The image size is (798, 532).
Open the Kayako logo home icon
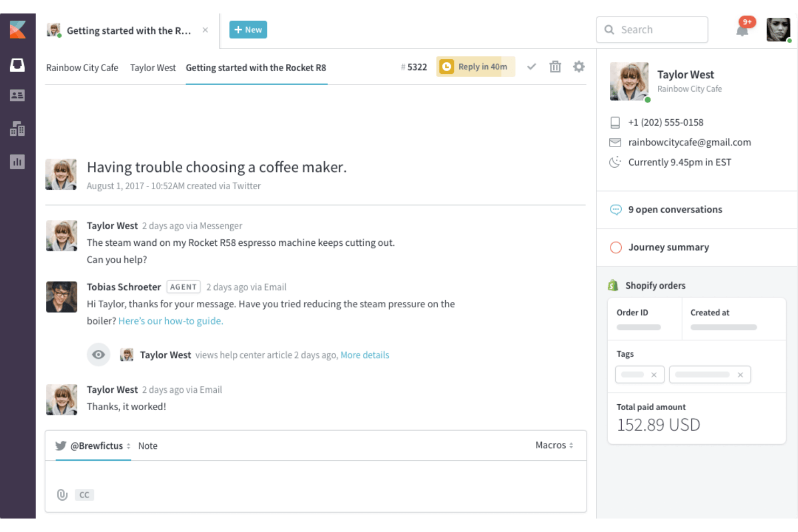[17, 30]
